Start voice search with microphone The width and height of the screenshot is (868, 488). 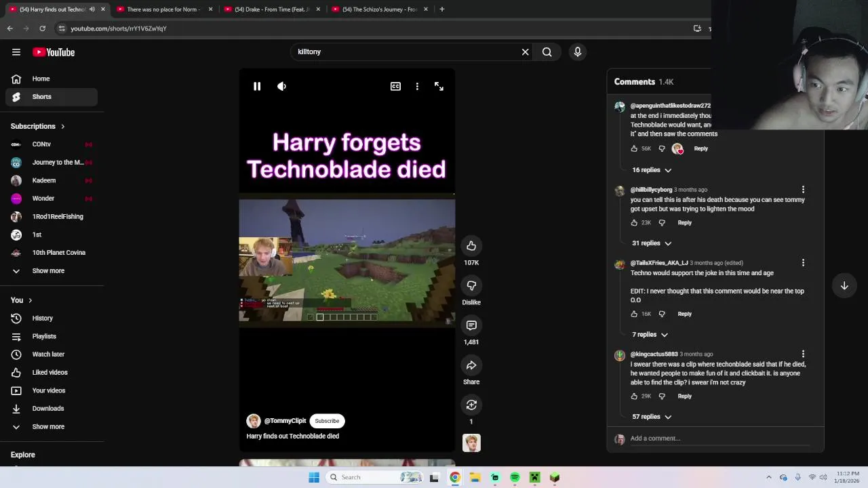578,52
